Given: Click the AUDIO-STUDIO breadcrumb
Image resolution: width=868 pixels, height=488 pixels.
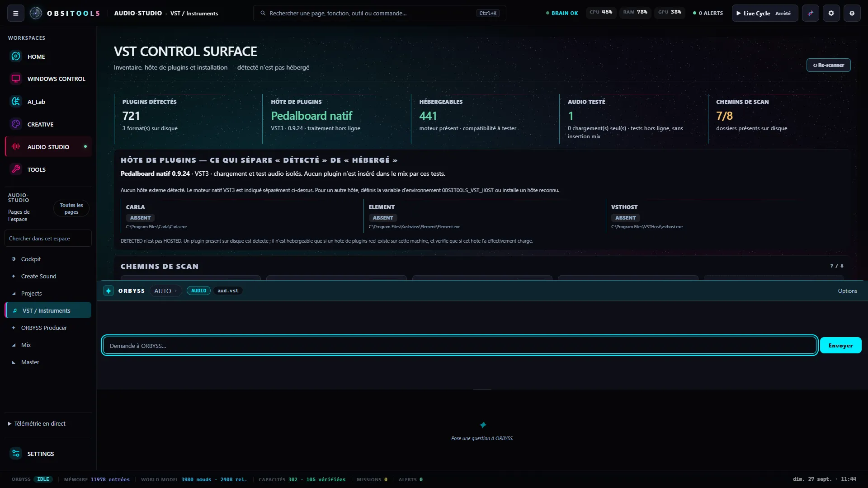Looking at the screenshot, I should pos(138,13).
